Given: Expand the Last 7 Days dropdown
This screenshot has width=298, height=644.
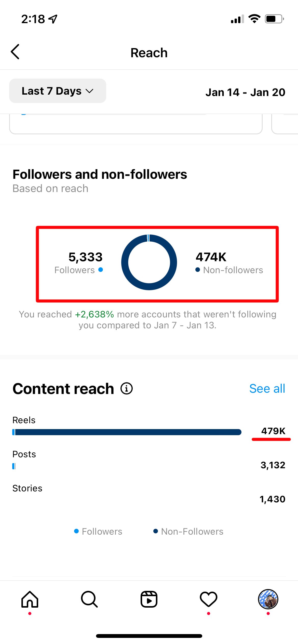Looking at the screenshot, I should tap(58, 91).
